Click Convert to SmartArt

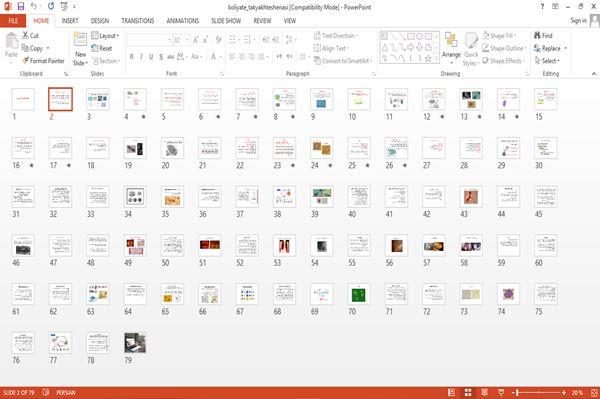pos(342,61)
